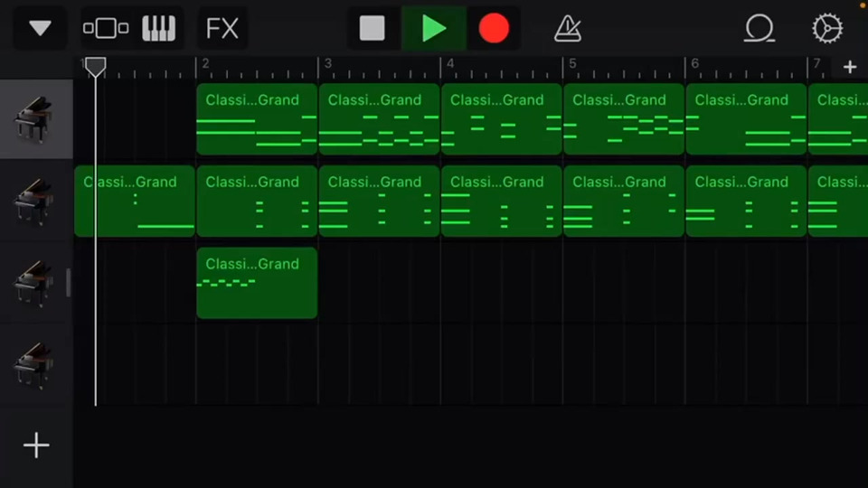The height and width of the screenshot is (488, 868).
Task: Select track one region at bar 7
Action: 838,119
